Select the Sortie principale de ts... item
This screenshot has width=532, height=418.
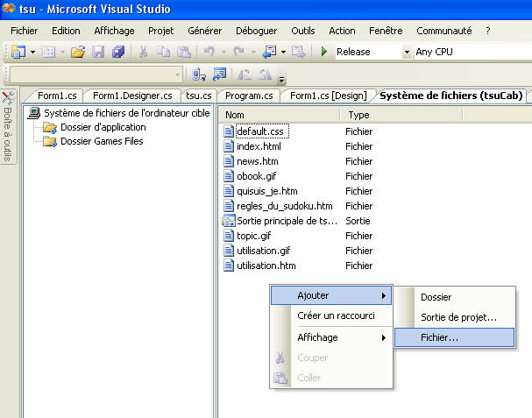(x=287, y=221)
